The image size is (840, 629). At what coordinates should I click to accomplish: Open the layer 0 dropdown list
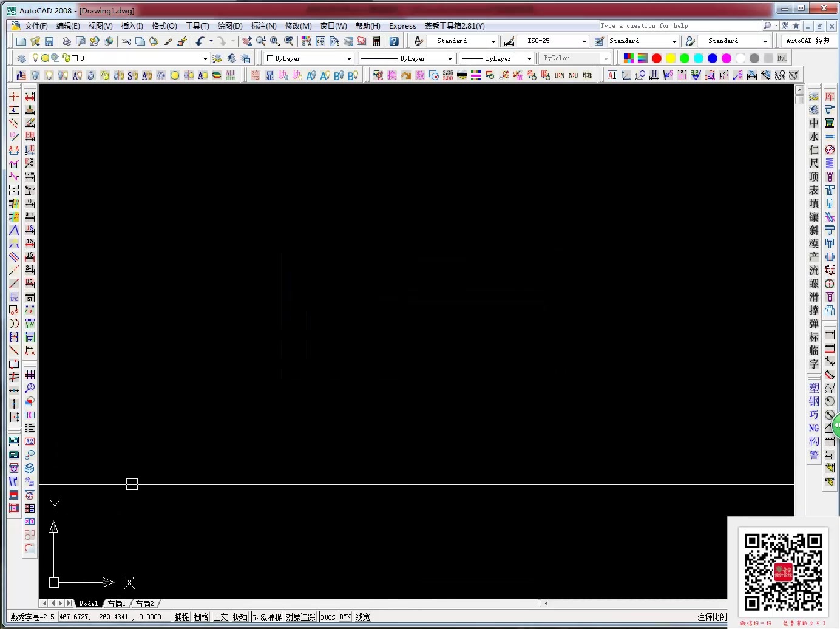pos(205,59)
